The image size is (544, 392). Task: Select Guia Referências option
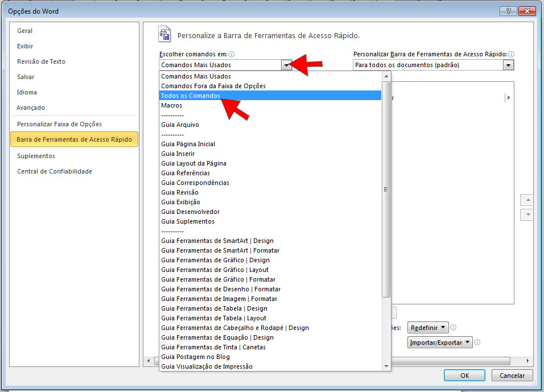(x=270, y=173)
